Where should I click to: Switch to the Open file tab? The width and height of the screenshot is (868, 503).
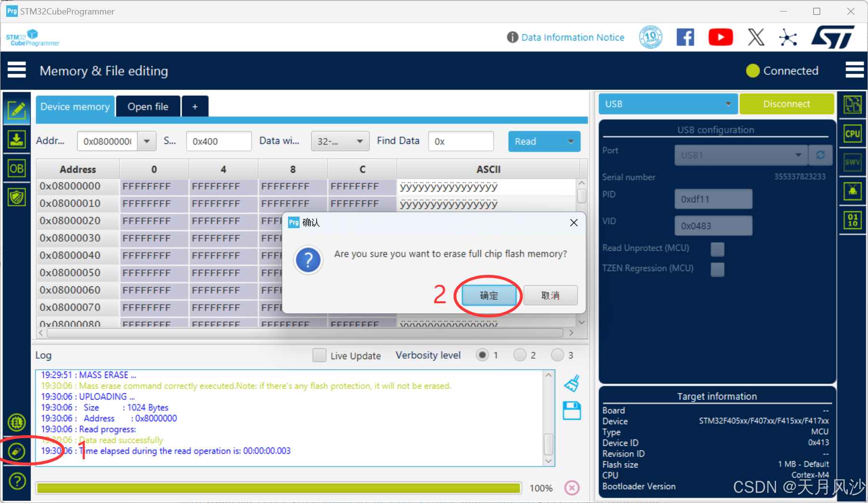148,106
